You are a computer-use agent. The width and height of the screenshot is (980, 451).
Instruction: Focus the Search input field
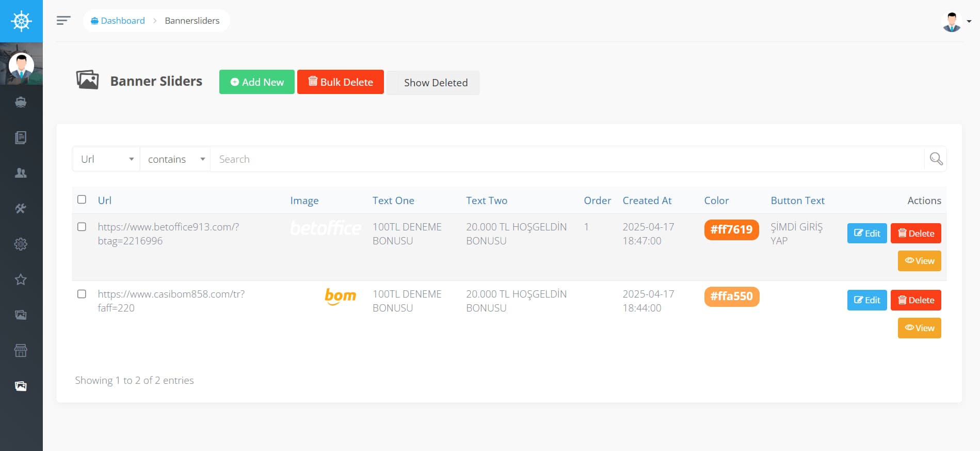[567, 159]
